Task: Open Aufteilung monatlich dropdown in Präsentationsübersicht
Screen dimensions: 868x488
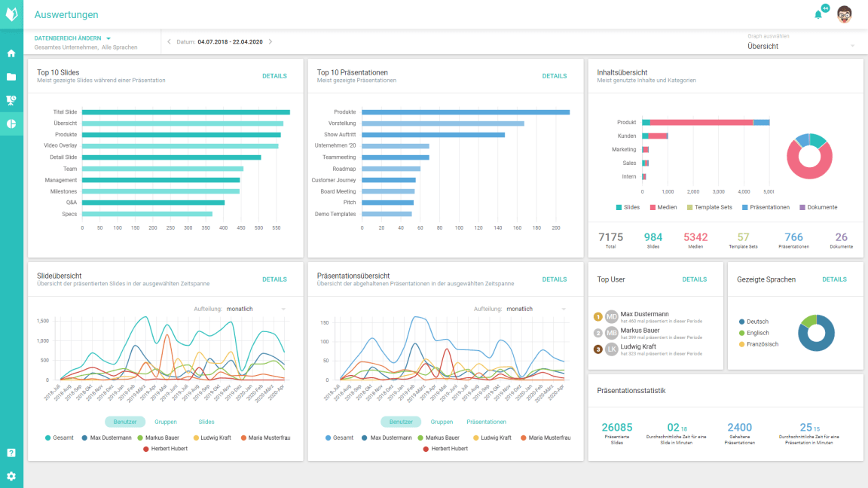Action: click(x=536, y=309)
